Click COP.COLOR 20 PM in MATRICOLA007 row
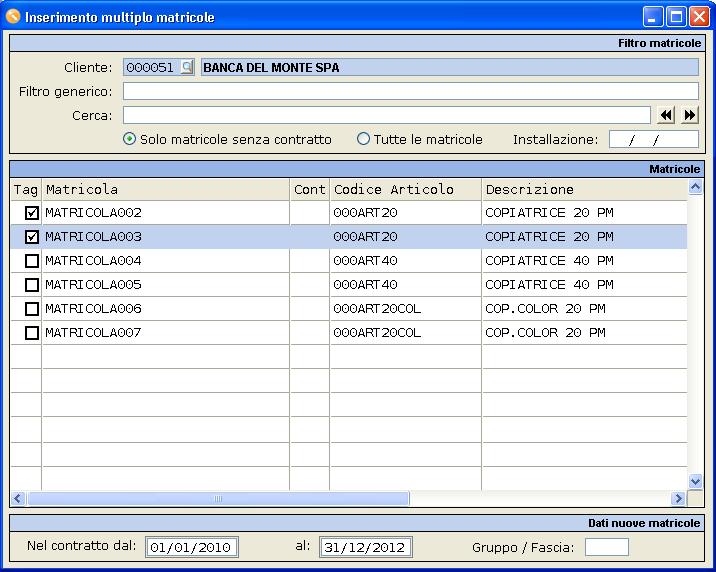716x572 pixels. click(x=545, y=332)
